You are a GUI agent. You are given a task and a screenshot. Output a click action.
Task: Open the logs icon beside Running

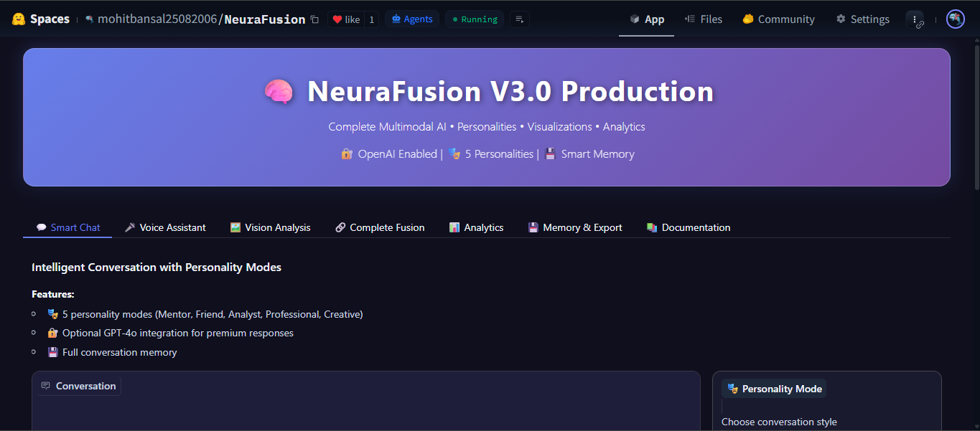(x=520, y=19)
